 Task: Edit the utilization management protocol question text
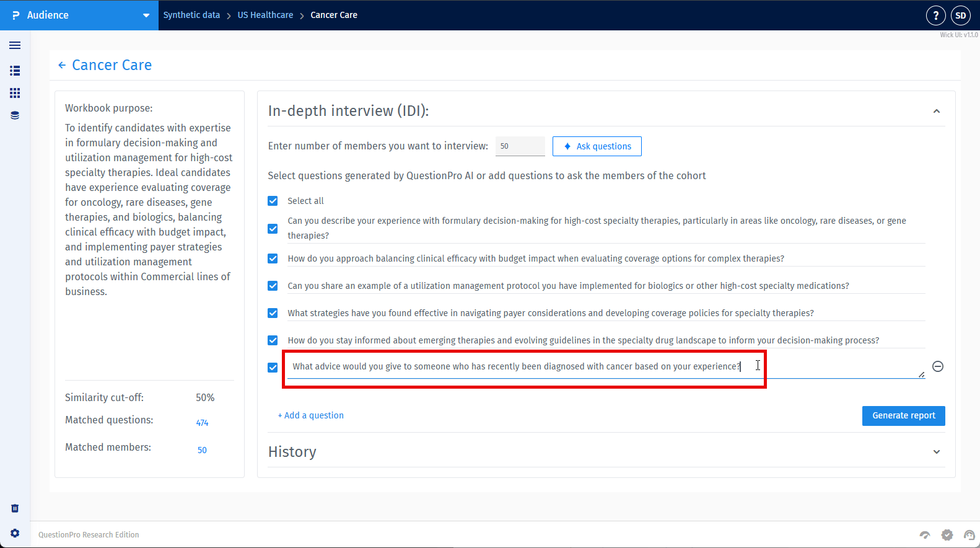coord(606,286)
